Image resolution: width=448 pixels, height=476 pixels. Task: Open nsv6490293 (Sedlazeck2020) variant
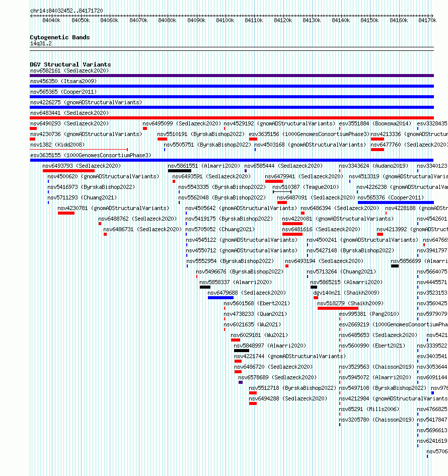(x=69, y=124)
